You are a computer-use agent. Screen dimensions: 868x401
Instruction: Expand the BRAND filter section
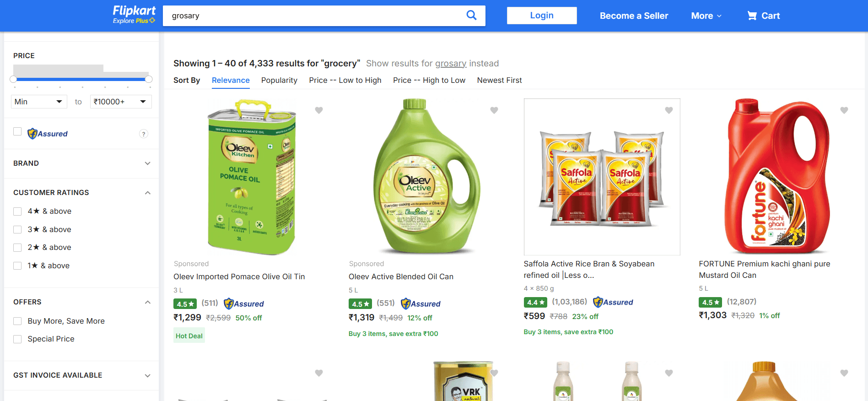point(81,163)
